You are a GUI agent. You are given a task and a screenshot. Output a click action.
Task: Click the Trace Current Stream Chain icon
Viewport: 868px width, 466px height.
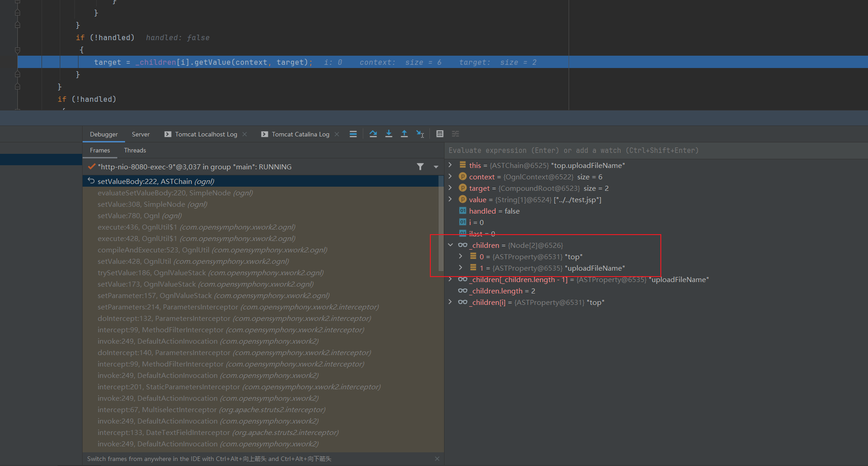[455, 134]
